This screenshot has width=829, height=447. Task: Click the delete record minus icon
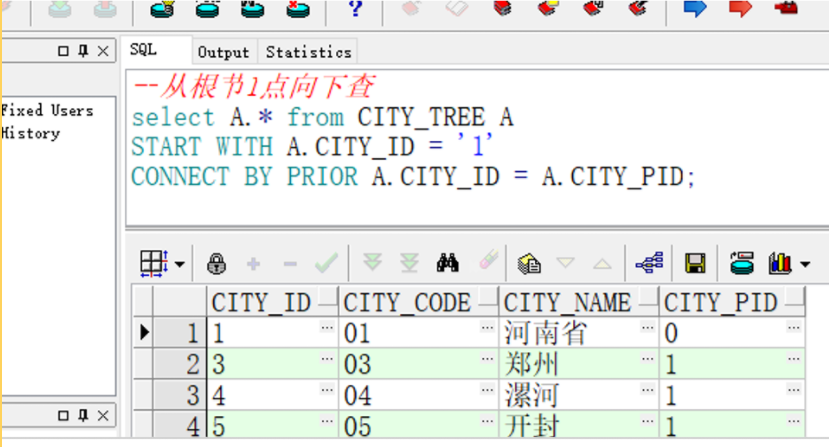click(290, 263)
